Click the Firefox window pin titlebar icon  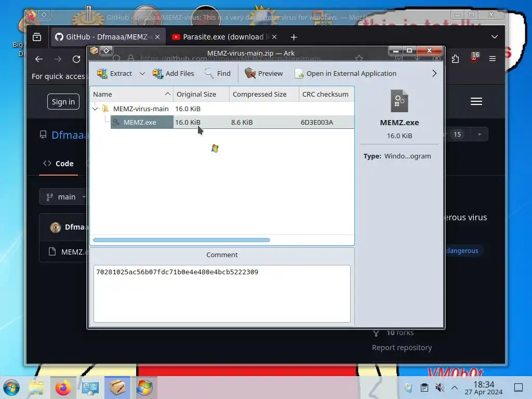(x=44, y=15)
